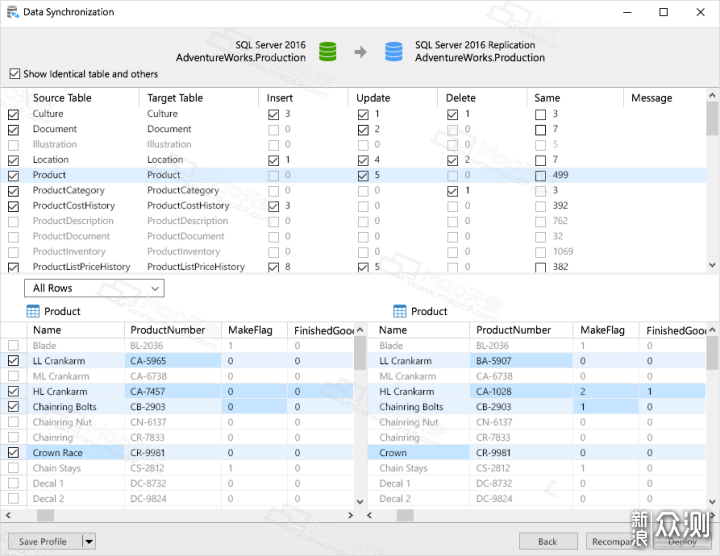
Task: Click CA-7457 cell in left grid
Action: [173, 392]
